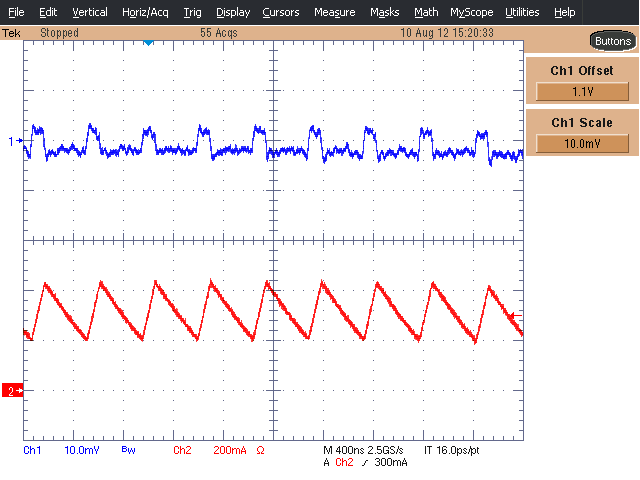Click the A trigger source Ch2 label
Image resolution: width=640 pixels, height=480 pixels.
(344, 462)
